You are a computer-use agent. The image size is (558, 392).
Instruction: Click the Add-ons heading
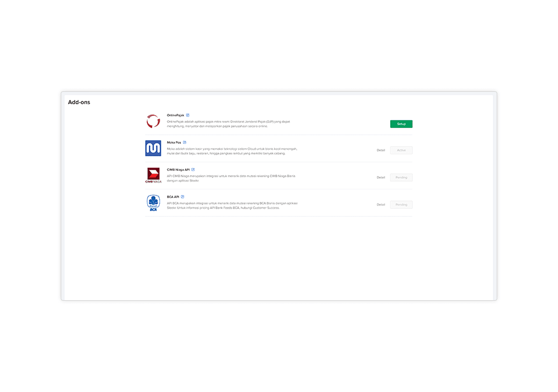79,103
